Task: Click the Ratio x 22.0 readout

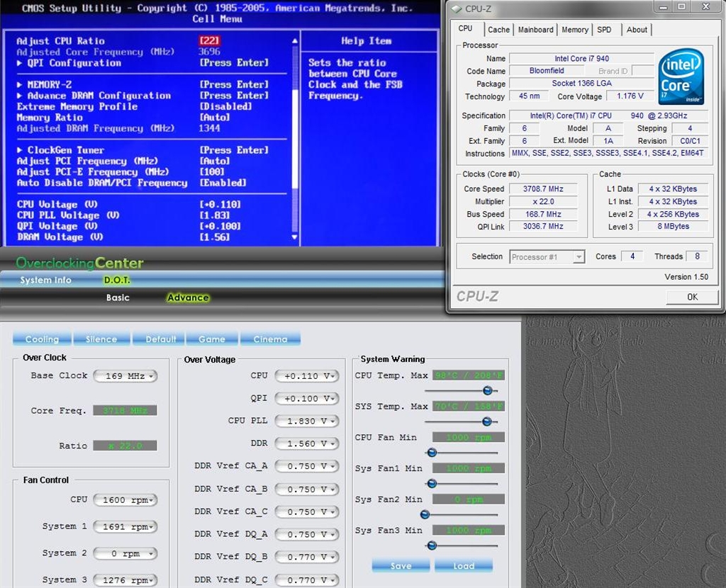Action: tap(125, 446)
